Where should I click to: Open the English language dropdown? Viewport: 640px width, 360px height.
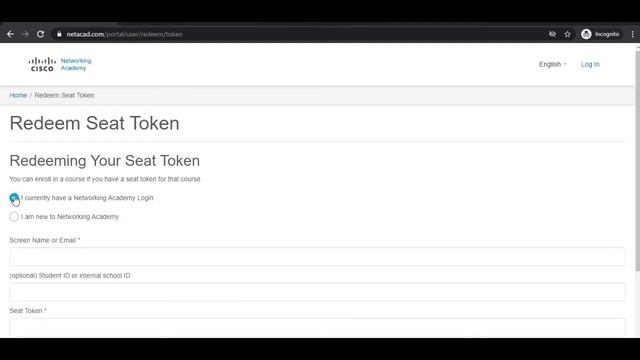click(552, 64)
